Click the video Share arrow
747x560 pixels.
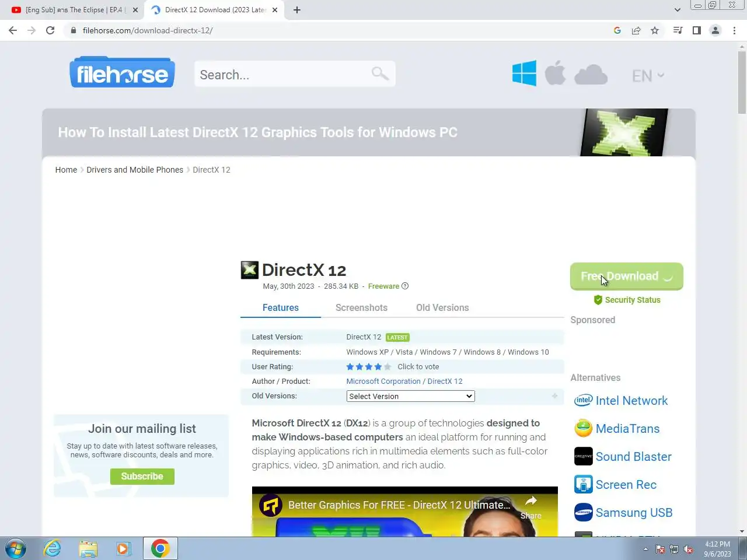(531, 502)
